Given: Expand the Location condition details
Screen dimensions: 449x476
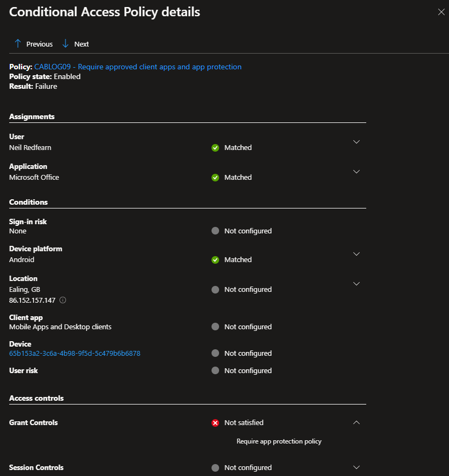Looking at the screenshot, I should click(x=356, y=284).
